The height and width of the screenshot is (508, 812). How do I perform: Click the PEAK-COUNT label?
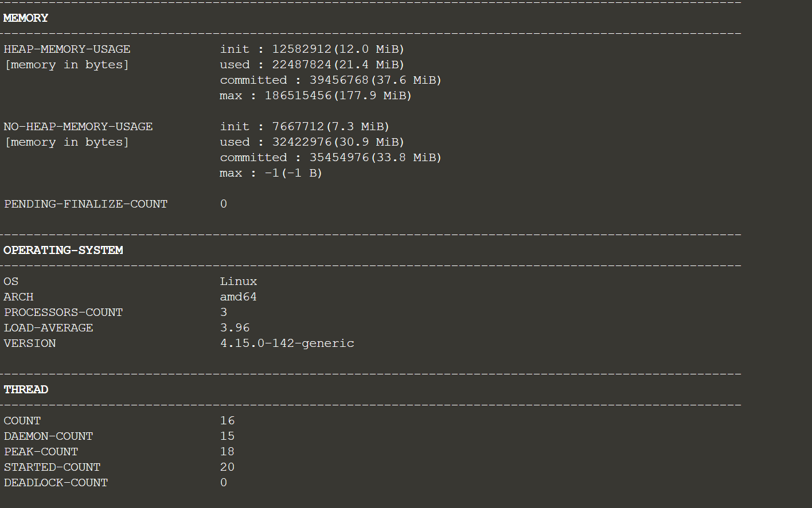point(41,452)
